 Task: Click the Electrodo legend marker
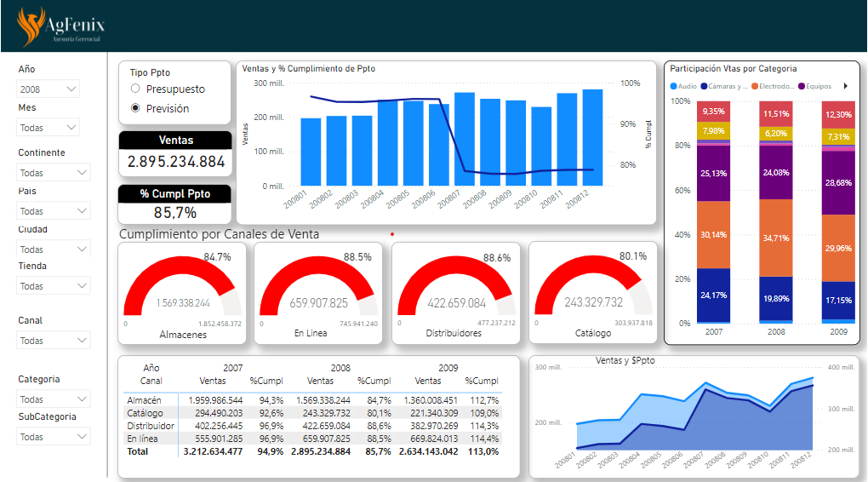click(x=754, y=86)
